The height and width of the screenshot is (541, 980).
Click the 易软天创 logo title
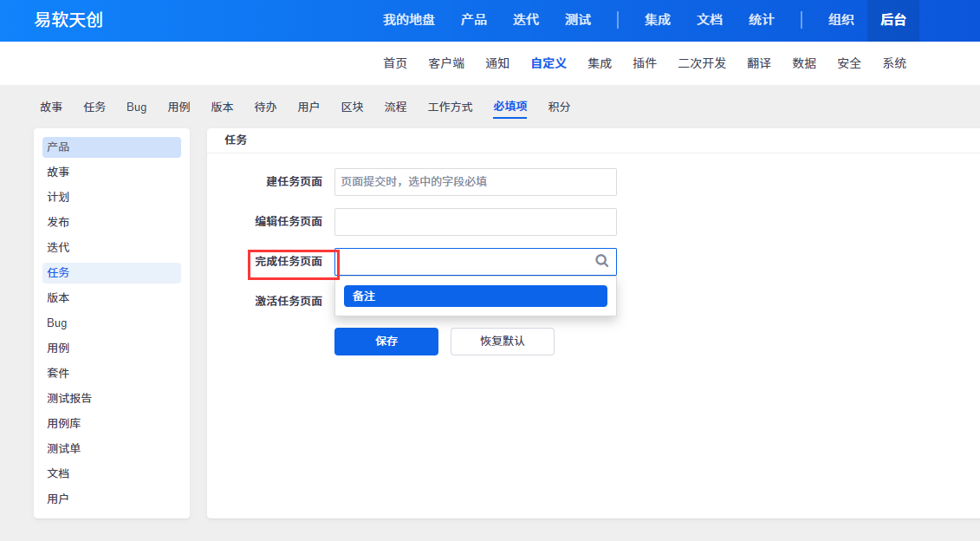pyautogui.click(x=68, y=20)
